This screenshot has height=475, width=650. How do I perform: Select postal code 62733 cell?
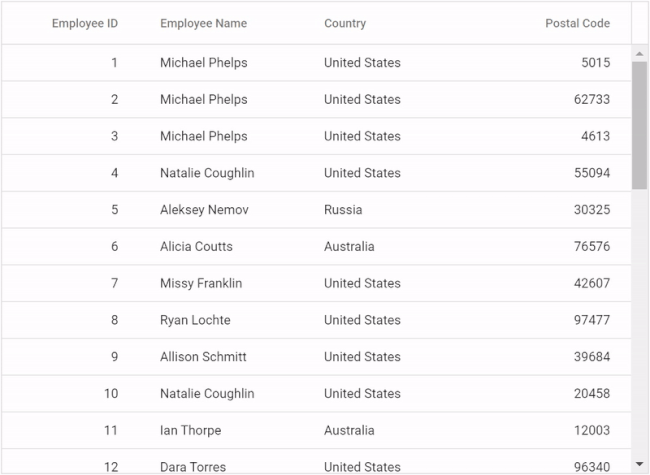click(x=592, y=99)
